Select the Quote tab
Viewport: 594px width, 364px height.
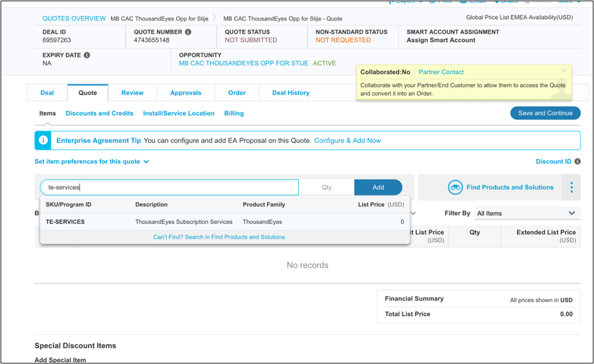87,93
